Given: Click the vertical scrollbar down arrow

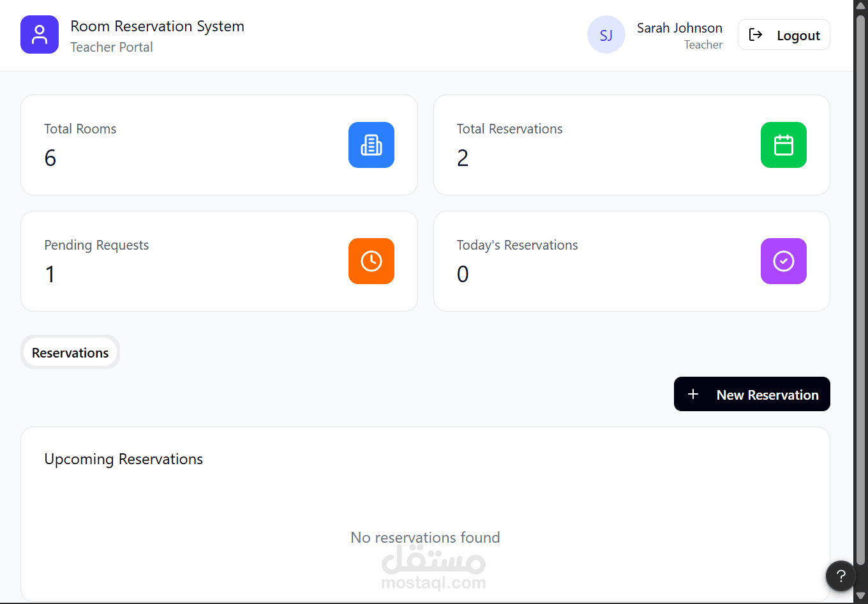Looking at the screenshot, I should 860,596.
